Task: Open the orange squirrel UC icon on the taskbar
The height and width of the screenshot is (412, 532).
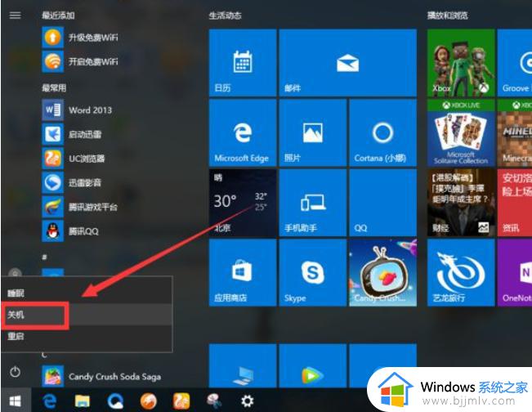Action: point(181,401)
